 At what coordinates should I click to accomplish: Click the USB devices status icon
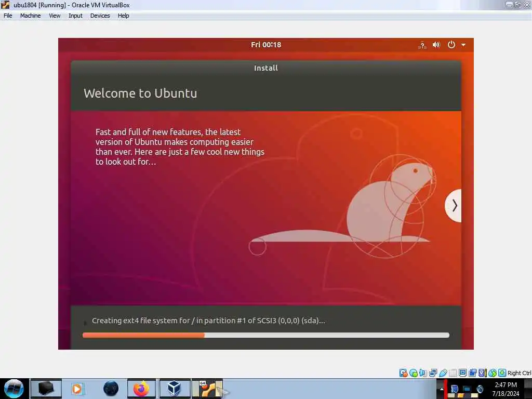(443, 373)
